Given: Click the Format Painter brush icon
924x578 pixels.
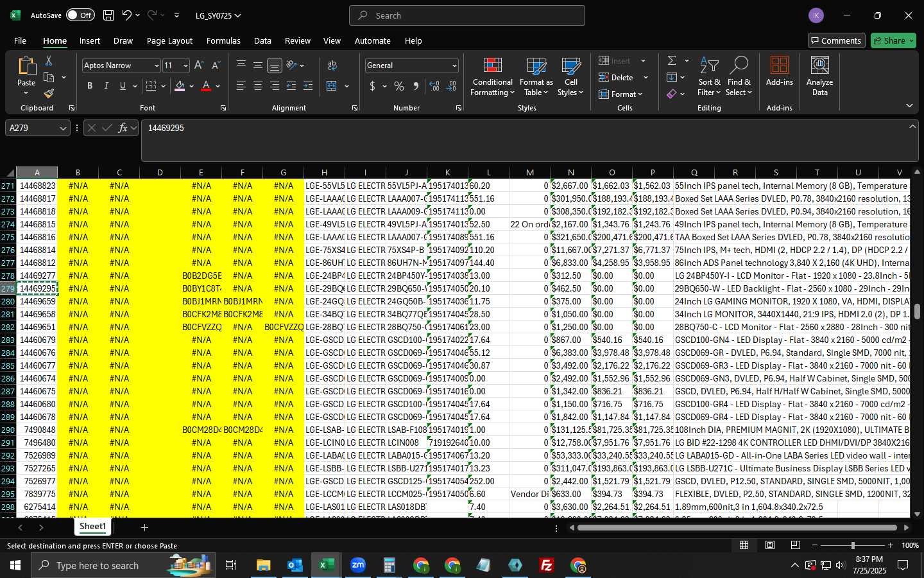Looking at the screenshot, I should tap(49, 94).
